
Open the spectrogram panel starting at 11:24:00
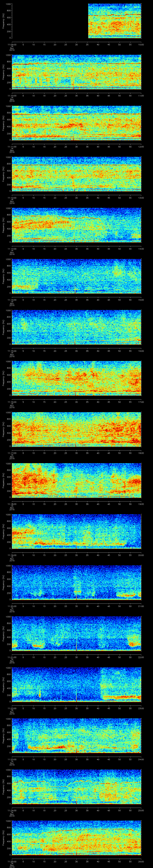(77, 787)
